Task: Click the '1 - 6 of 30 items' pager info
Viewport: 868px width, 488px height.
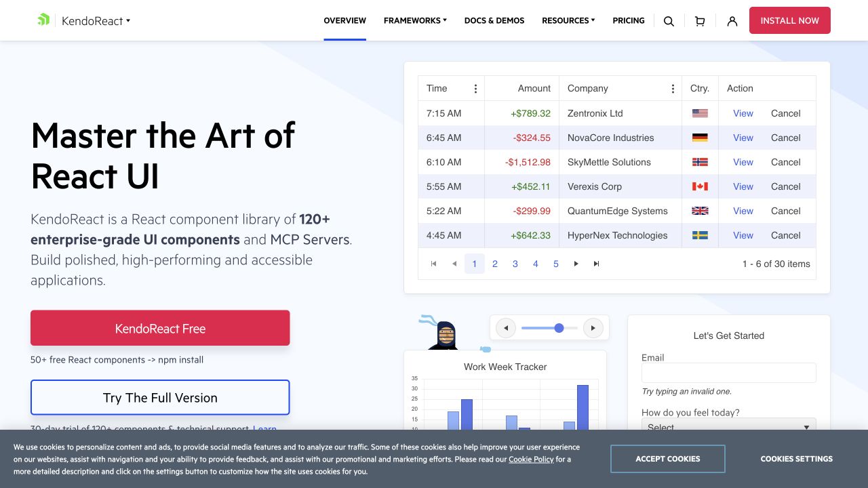Action: [x=776, y=264]
